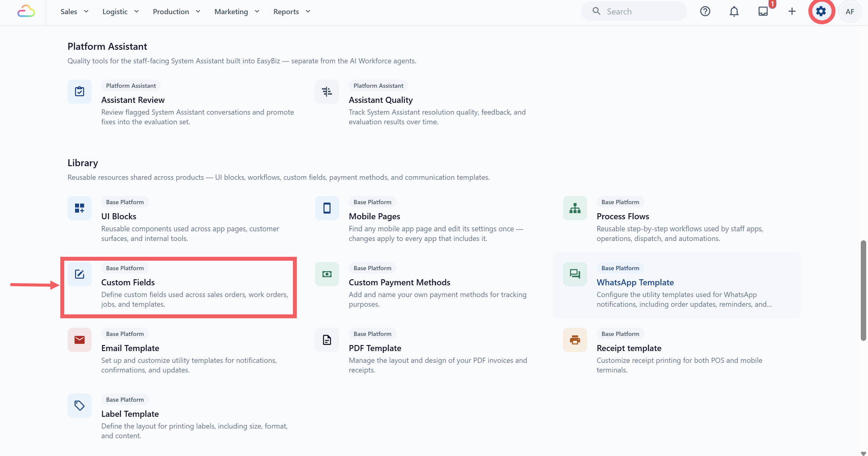Click the chevron next to Reports

[308, 11]
